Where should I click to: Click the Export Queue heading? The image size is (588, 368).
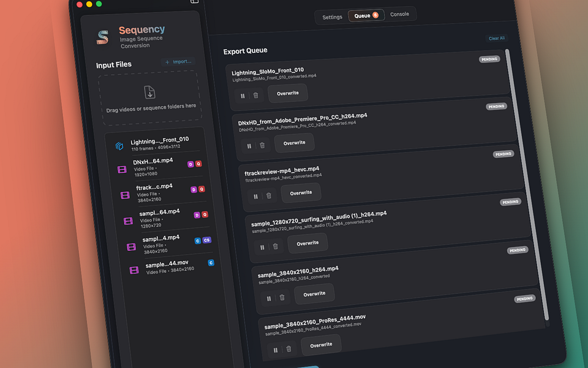(245, 51)
